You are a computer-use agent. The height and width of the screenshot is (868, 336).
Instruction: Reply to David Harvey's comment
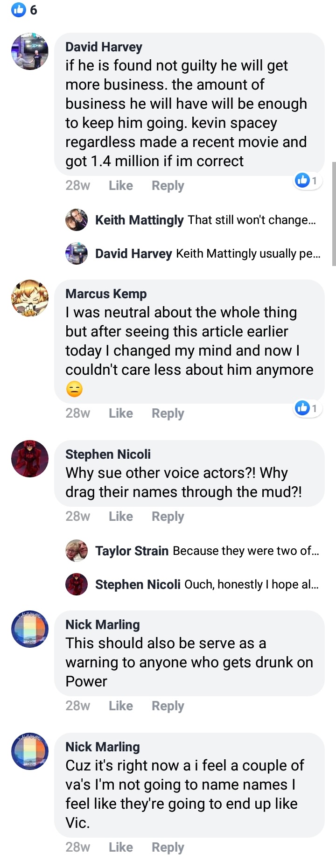pos(168,186)
